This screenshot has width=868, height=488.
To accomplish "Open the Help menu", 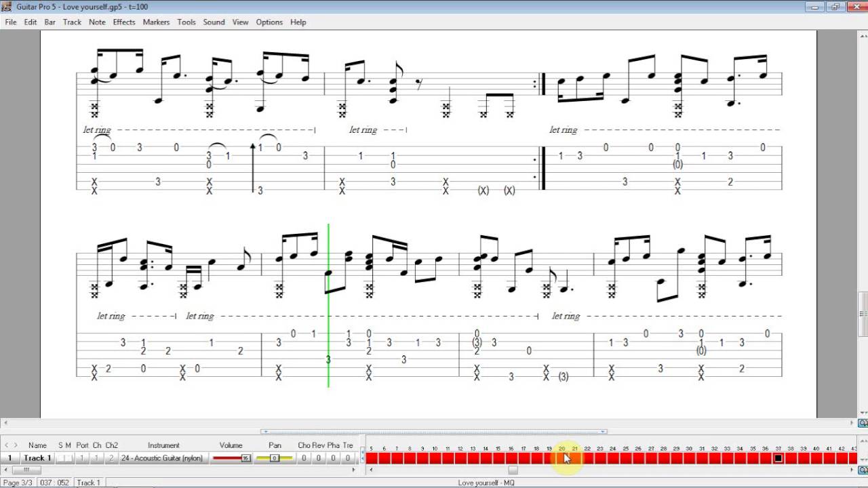I will tap(298, 22).
